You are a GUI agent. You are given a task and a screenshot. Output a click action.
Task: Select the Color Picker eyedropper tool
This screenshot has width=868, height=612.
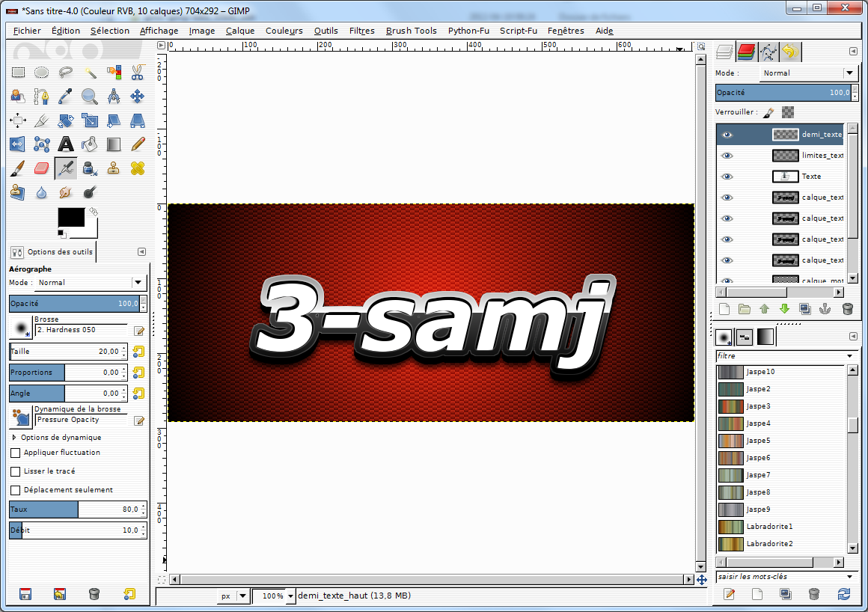[x=65, y=97]
